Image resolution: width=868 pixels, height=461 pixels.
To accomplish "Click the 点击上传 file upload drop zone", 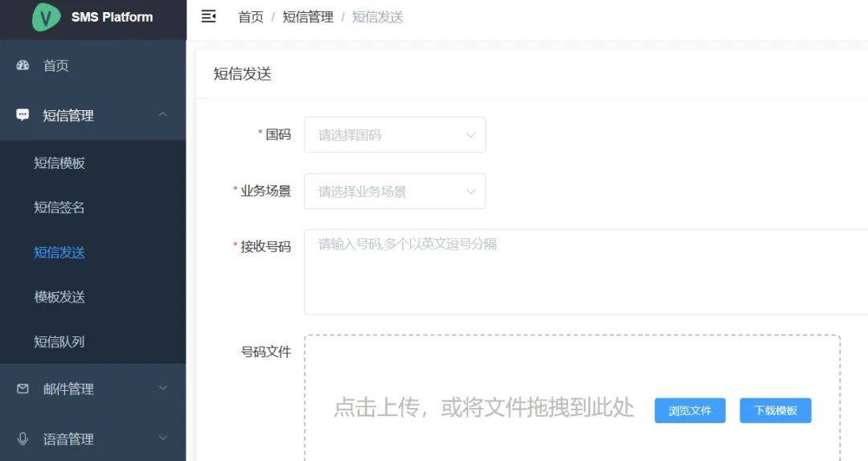I will tap(572, 397).
